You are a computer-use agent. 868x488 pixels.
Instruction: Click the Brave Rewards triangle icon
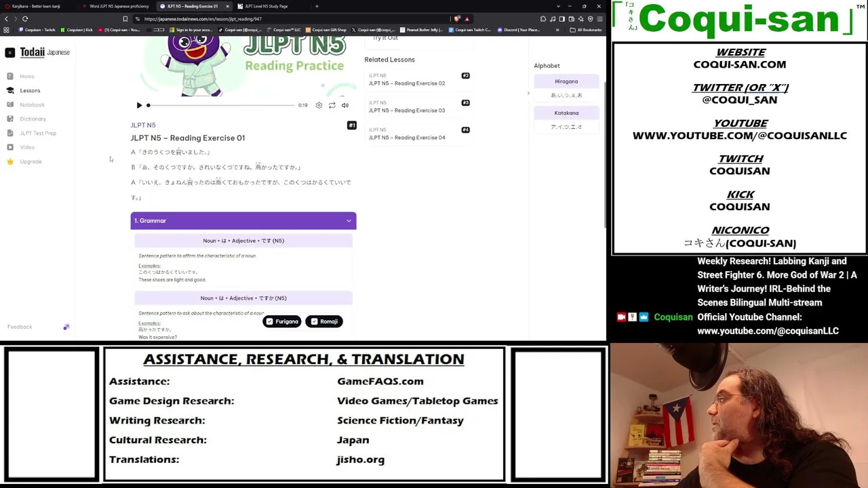(x=467, y=19)
